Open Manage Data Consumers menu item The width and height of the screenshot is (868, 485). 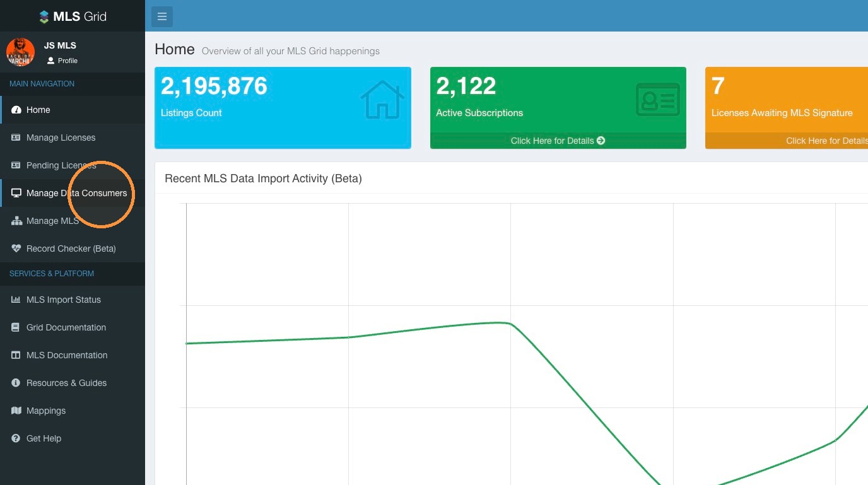pyautogui.click(x=73, y=193)
